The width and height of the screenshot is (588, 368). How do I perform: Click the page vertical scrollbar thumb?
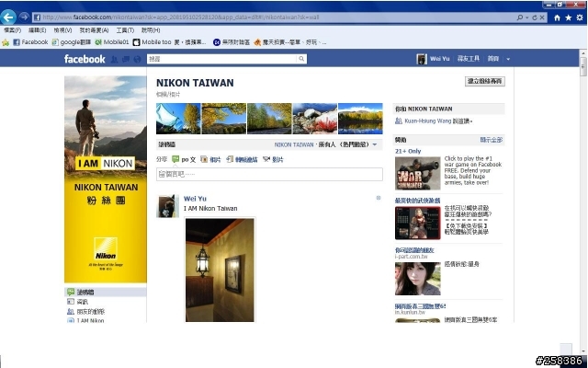[583, 67]
